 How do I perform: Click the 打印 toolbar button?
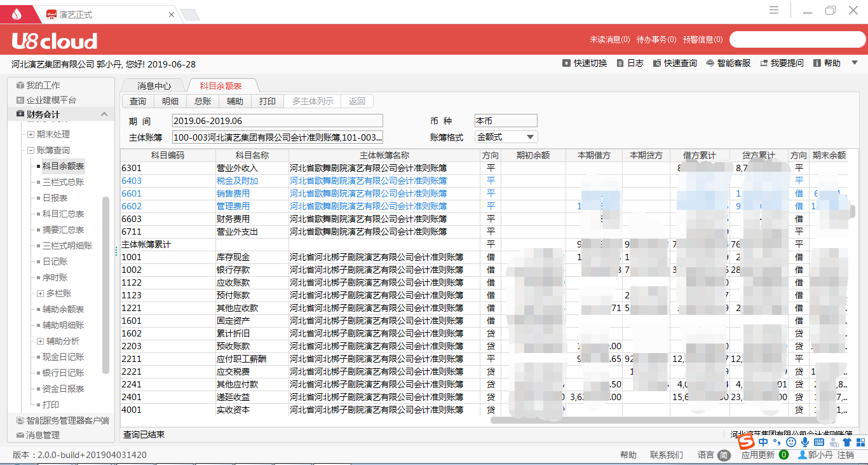[268, 101]
